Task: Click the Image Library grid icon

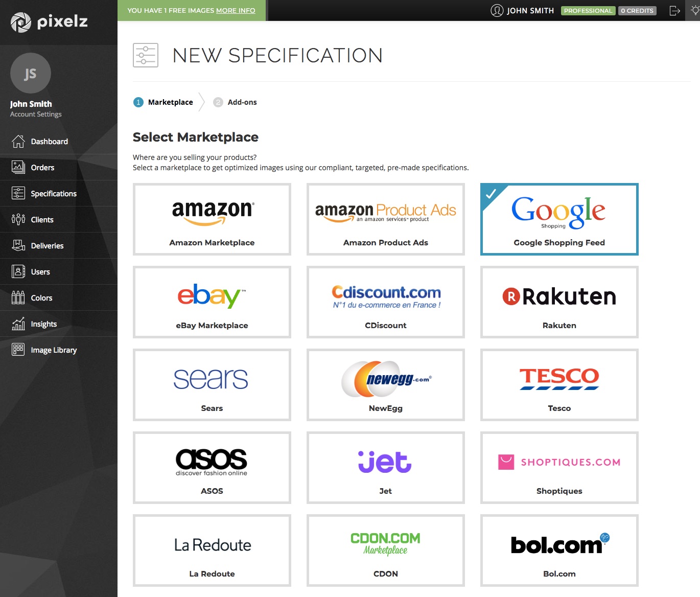Action: click(x=18, y=350)
